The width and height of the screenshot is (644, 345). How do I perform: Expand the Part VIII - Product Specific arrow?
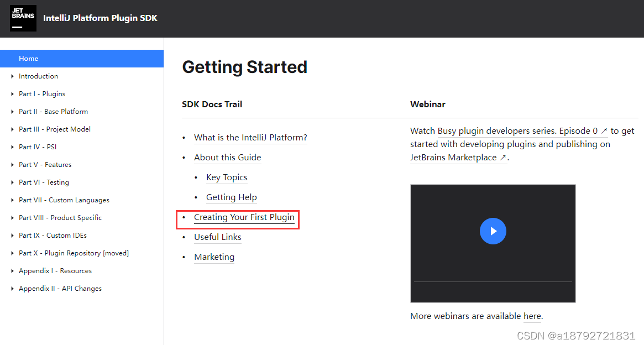(x=12, y=218)
